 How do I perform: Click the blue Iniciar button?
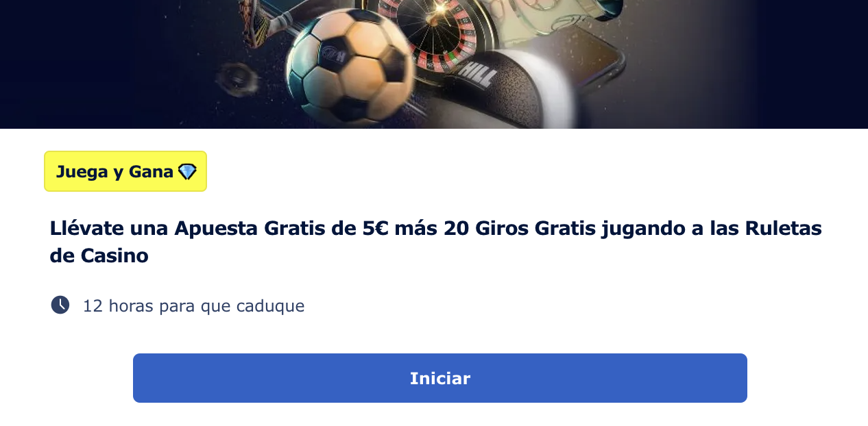(x=439, y=378)
